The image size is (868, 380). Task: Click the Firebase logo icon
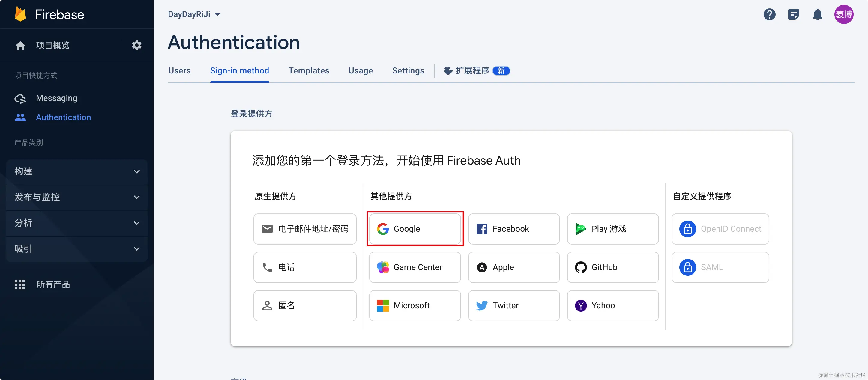coord(20,14)
